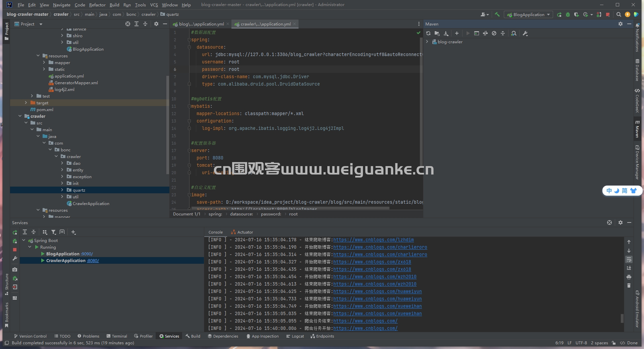Image resolution: width=644 pixels, height=349 pixels.
Task: Execute Maven Goal icon
Action: tap(477, 33)
